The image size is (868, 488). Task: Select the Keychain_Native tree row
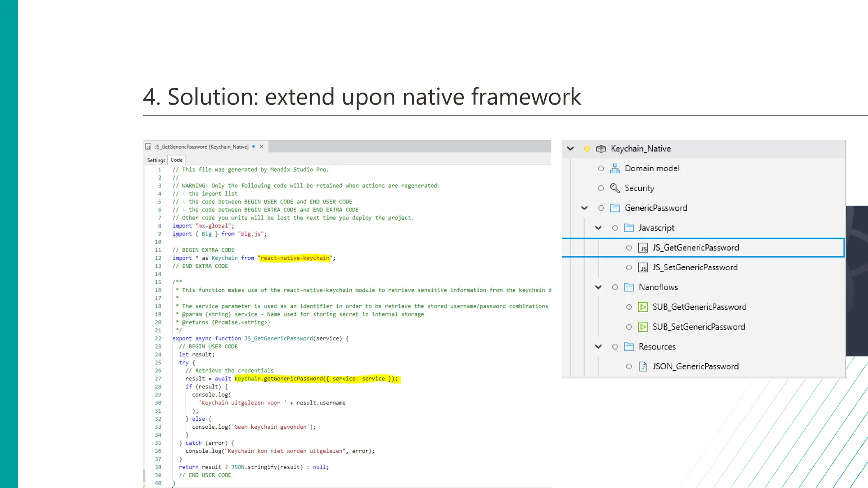point(704,149)
